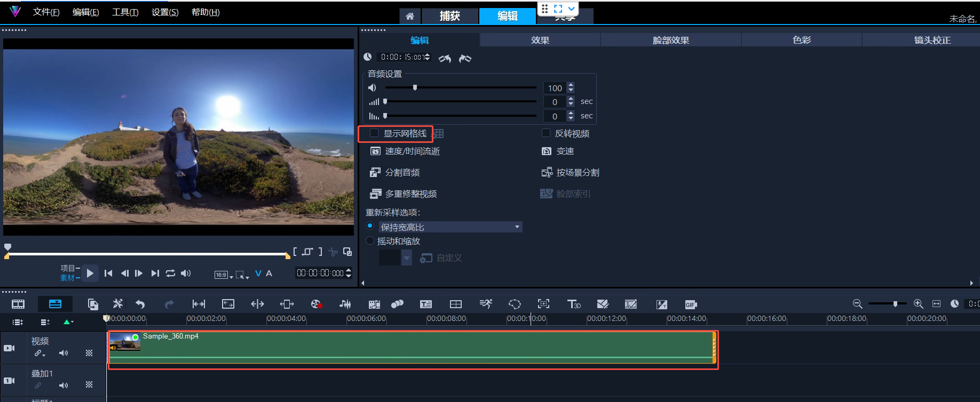Enable the 反转视频 checkbox

tap(546, 133)
